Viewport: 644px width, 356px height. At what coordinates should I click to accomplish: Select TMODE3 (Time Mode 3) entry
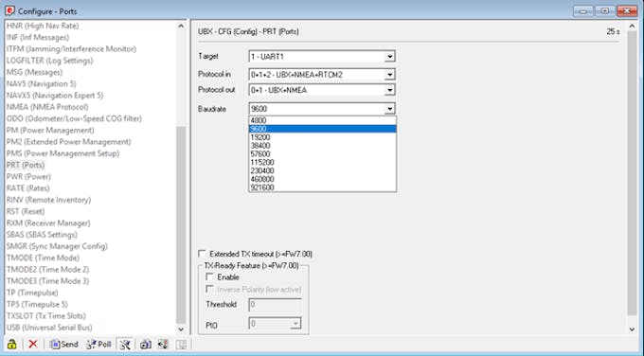point(47,281)
